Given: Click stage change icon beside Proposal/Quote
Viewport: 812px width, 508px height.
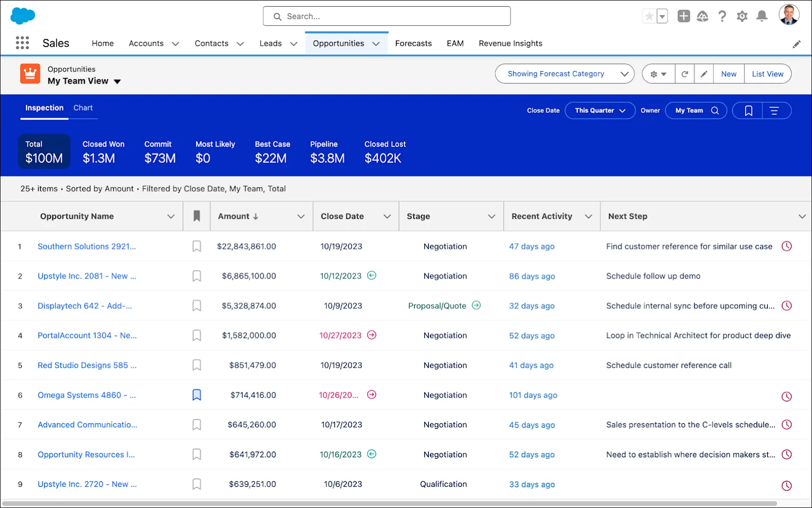Looking at the screenshot, I should pos(476,305).
